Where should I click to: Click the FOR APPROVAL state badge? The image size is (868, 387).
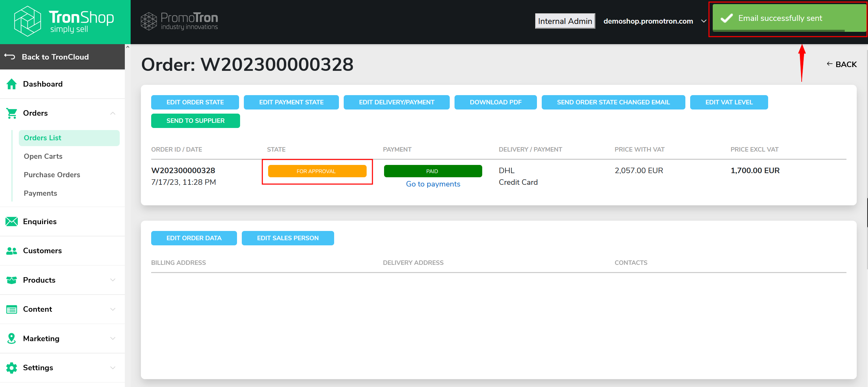tap(317, 171)
